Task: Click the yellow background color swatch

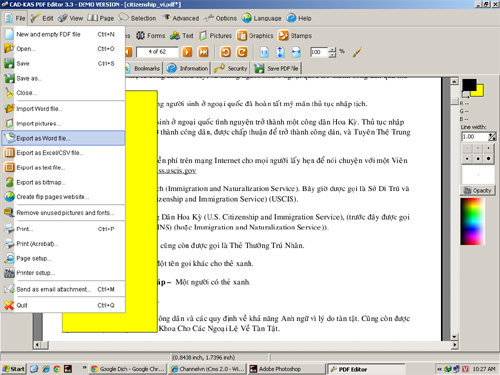Action: click(x=480, y=92)
